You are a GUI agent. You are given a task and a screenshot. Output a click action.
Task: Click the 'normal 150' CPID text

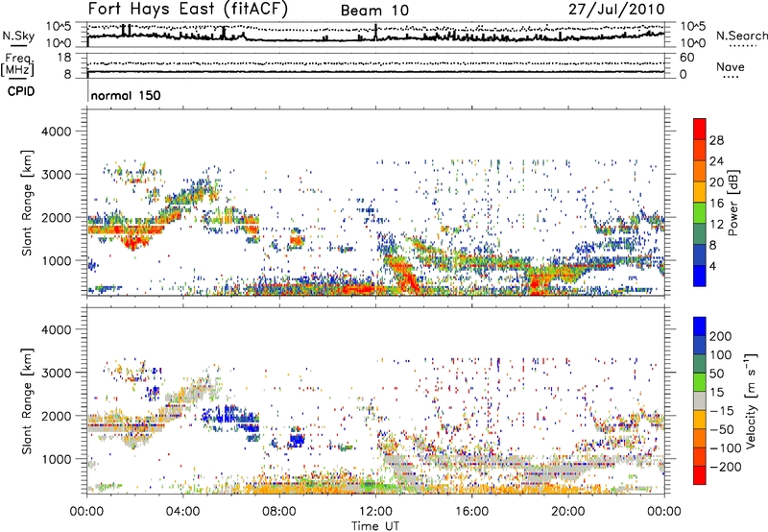126,95
